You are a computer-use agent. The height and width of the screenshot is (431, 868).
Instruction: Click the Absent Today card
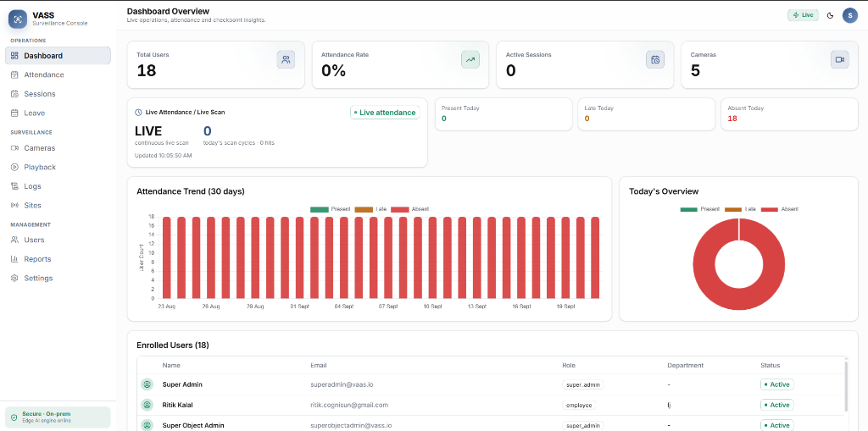[x=789, y=114]
